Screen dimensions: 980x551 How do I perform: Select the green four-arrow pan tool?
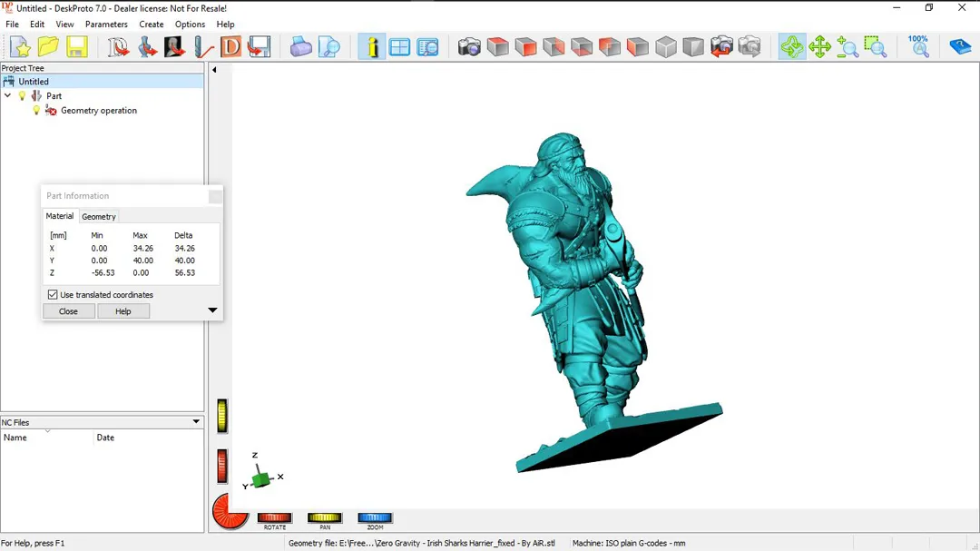[820, 47]
